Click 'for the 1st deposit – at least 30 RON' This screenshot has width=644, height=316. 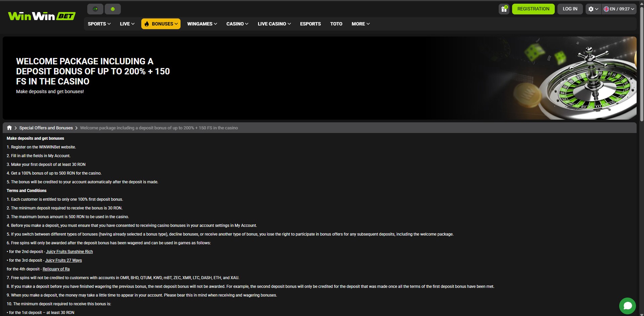pos(41,313)
